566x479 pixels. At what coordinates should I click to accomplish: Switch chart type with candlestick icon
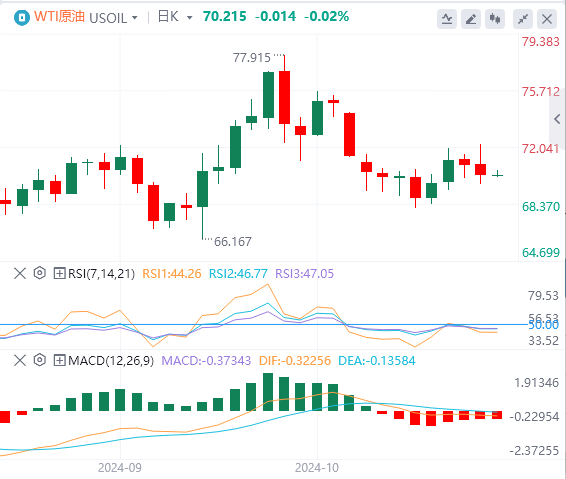(495, 19)
